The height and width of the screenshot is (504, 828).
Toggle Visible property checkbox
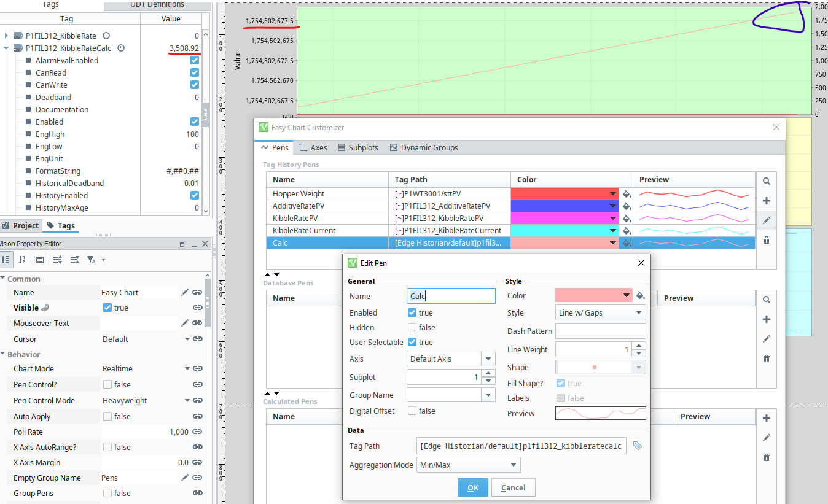click(x=107, y=308)
